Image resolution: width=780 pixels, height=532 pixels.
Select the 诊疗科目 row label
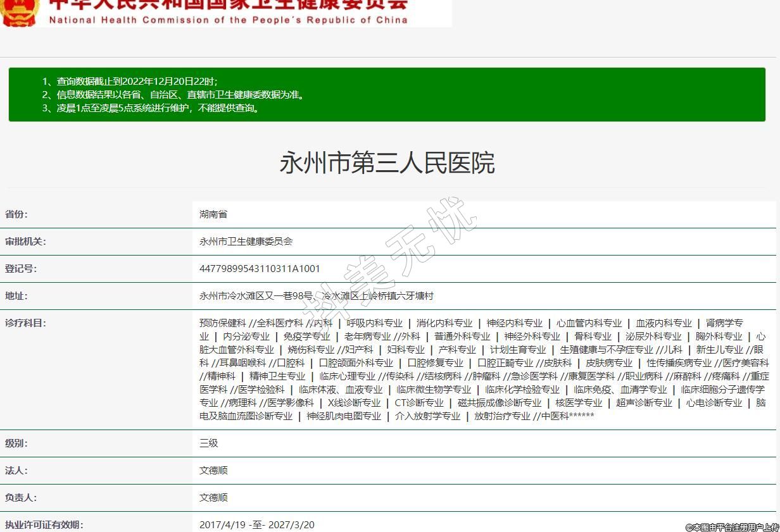[25, 323]
